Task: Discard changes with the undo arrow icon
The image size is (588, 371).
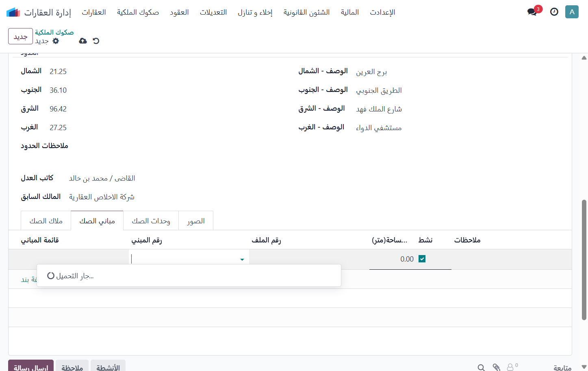Action: (96, 41)
